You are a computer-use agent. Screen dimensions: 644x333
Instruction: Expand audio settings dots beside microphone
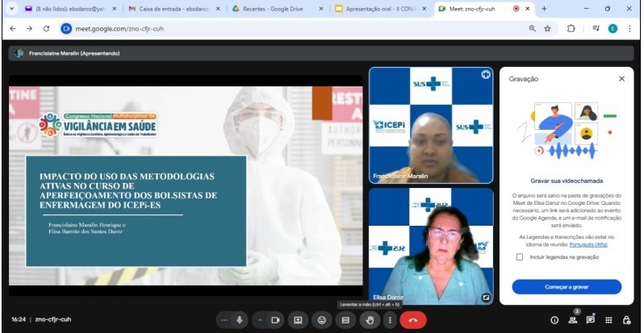pos(225,320)
